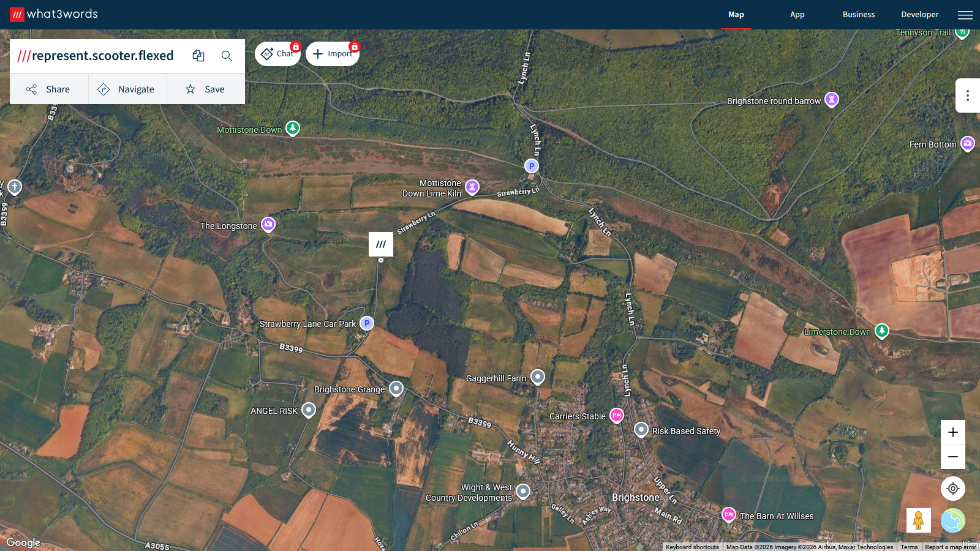Copy the what3words address icon
This screenshot has width=980, height=551.
[x=198, y=56]
